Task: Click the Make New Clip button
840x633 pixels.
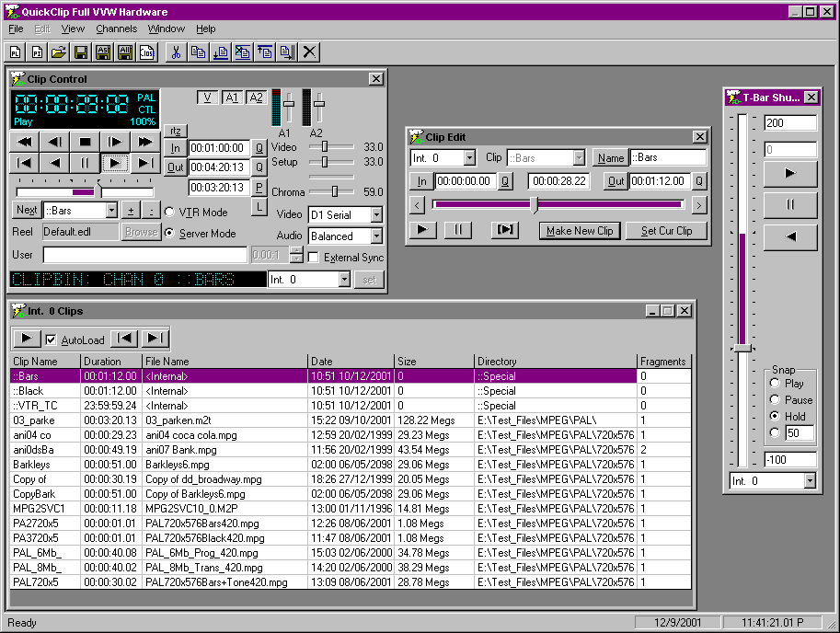Action: pyautogui.click(x=580, y=231)
